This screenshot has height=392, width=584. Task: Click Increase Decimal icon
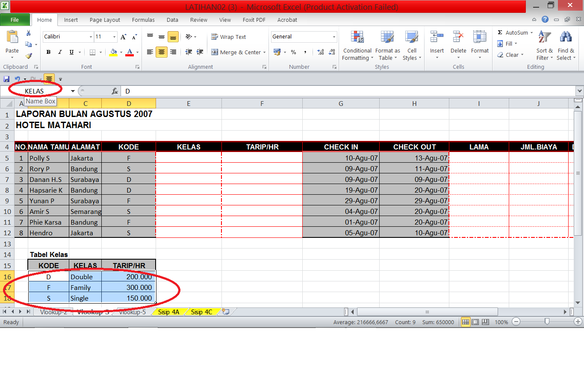[x=321, y=52]
